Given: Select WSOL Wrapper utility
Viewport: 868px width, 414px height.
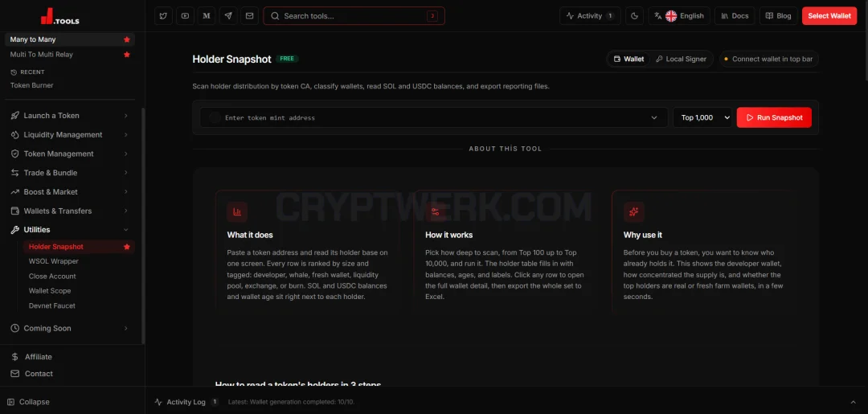Looking at the screenshot, I should tap(54, 261).
